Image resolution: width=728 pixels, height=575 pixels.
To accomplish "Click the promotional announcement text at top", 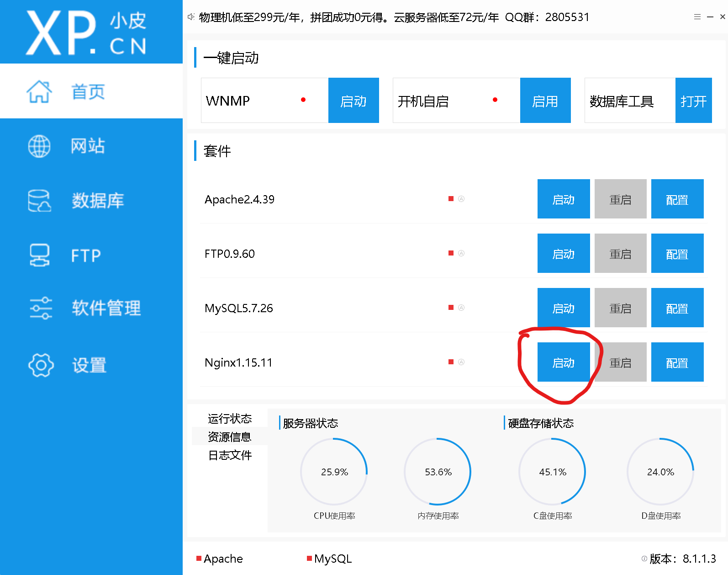I will pyautogui.click(x=394, y=17).
